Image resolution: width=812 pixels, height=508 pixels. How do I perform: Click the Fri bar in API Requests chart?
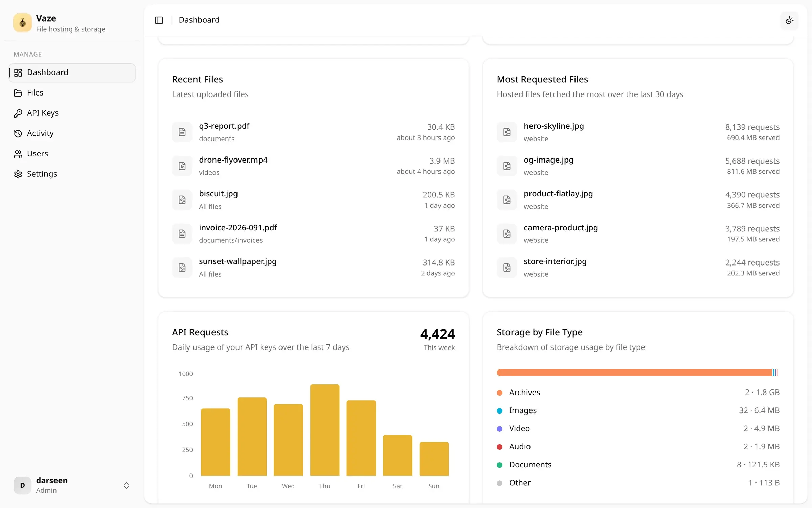[361, 438]
